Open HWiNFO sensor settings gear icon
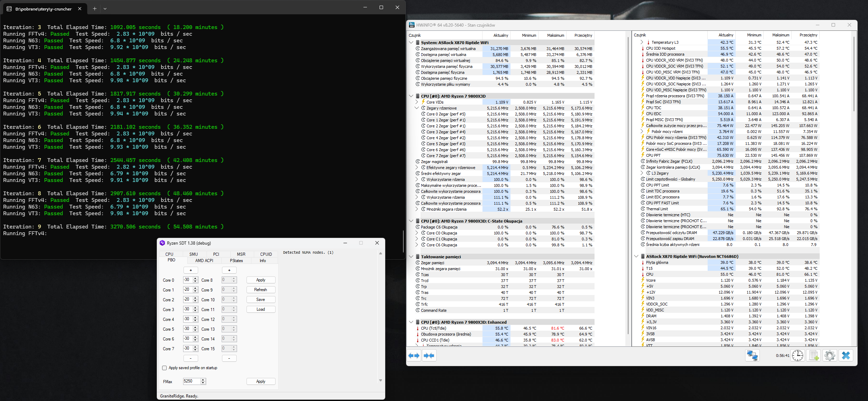868x401 pixels. (829, 356)
